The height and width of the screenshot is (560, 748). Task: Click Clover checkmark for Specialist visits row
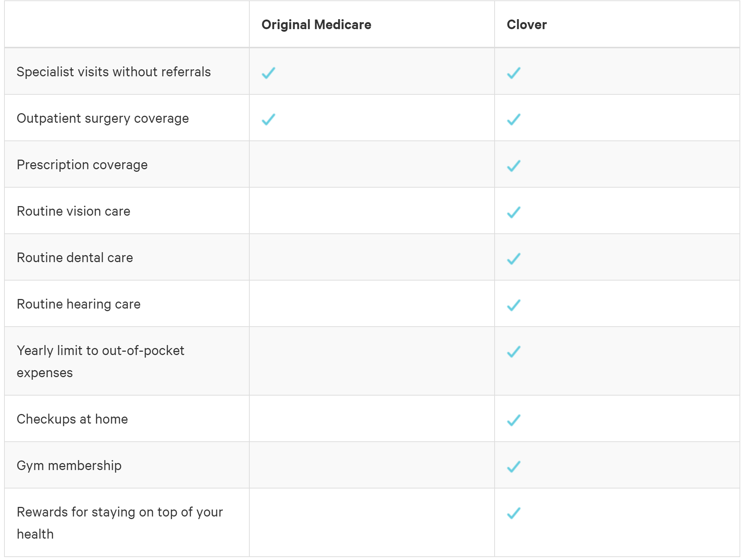[514, 73]
